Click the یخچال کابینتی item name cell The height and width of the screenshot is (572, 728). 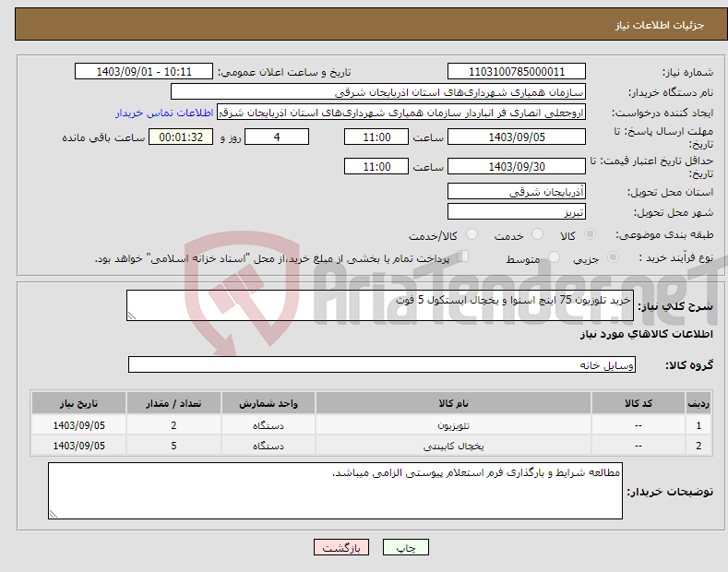453,446
